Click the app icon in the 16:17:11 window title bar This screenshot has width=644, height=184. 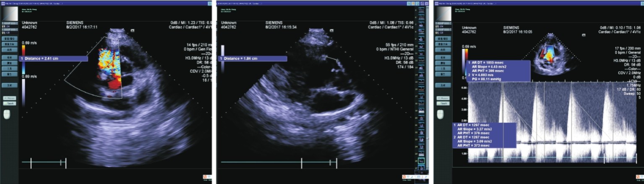click(x=3, y=3)
